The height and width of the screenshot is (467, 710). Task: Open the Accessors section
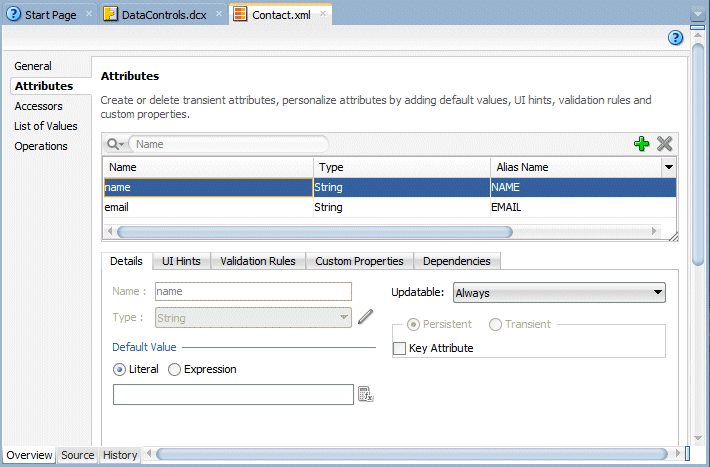click(x=38, y=106)
